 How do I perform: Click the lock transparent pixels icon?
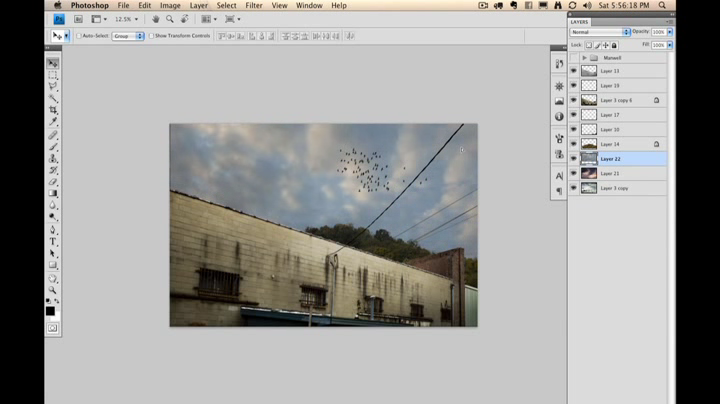pyautogui.click(x=589, y=45)
